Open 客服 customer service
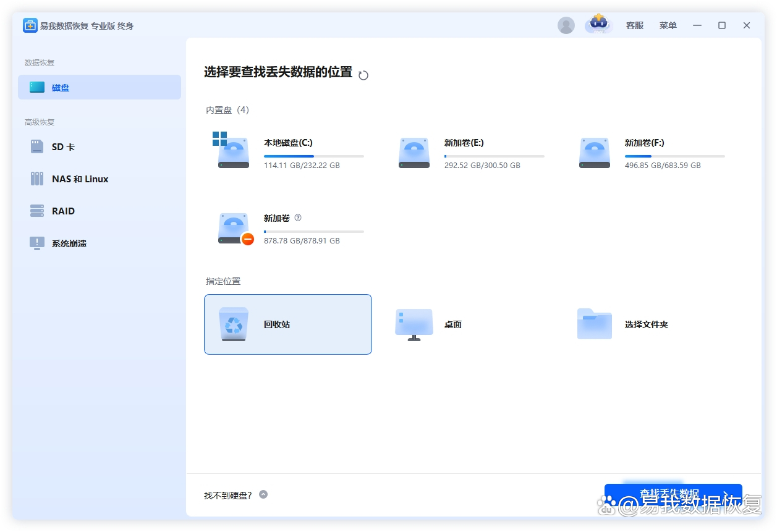 634,25
